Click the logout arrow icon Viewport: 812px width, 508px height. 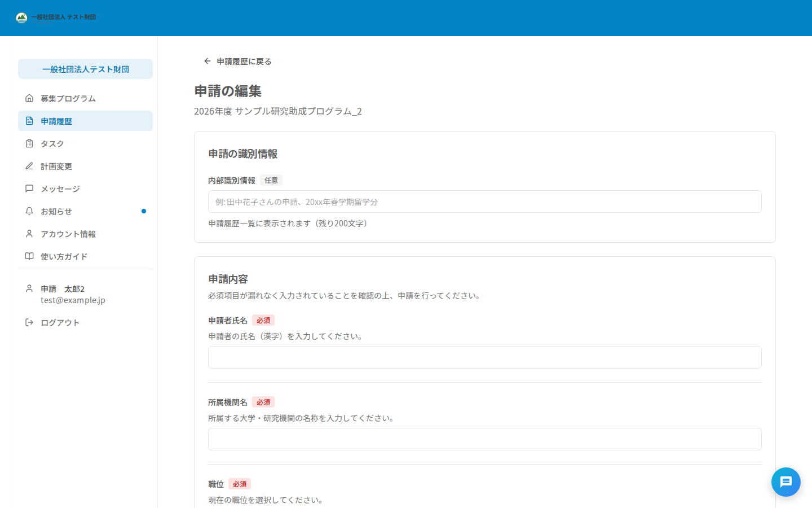(x=29, y=322)
